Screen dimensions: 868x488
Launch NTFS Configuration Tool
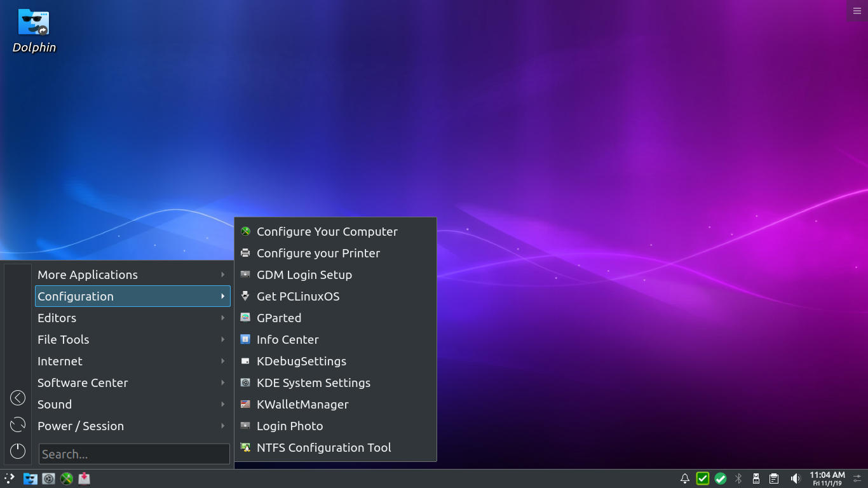(336, 447)
